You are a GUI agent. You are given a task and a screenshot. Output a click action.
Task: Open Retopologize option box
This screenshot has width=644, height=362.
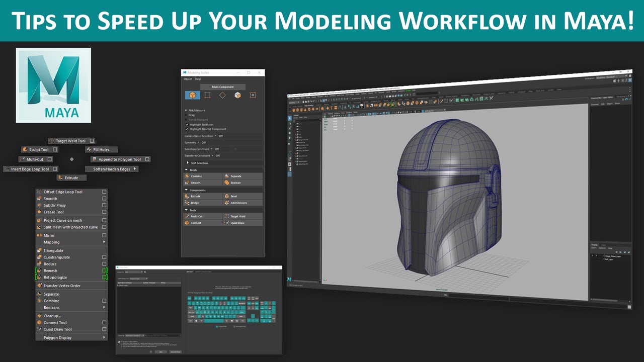tap(104, 277)
